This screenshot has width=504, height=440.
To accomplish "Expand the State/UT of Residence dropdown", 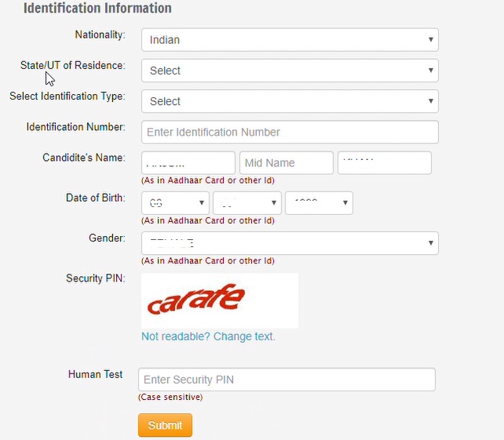I will pos(289,71).
